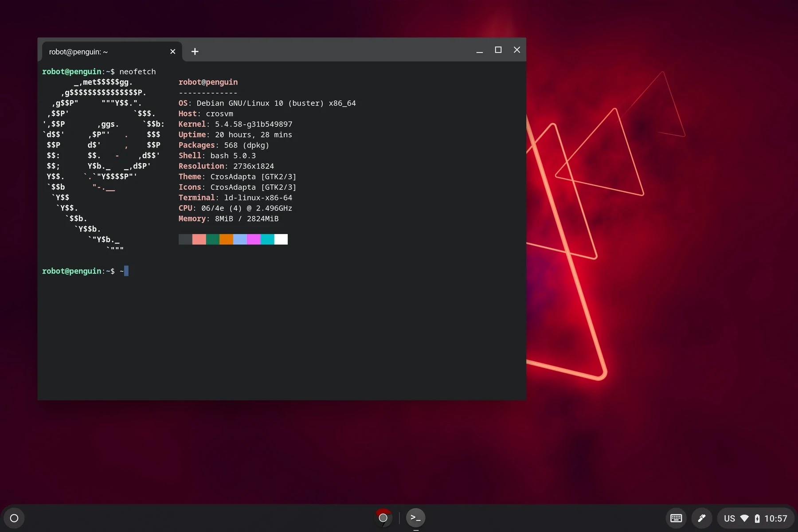Click the terminal prompt to focus input
798x532 pixels.
coord(126,271)
